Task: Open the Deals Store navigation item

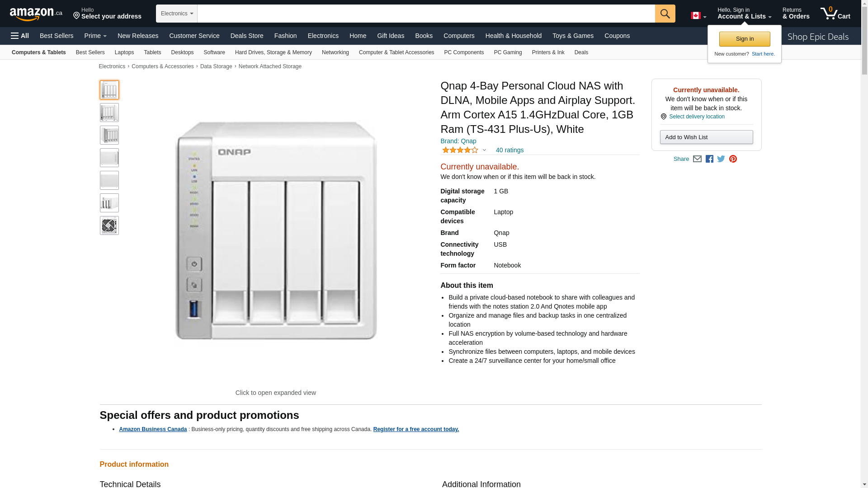Action: [x=246, y=36]
